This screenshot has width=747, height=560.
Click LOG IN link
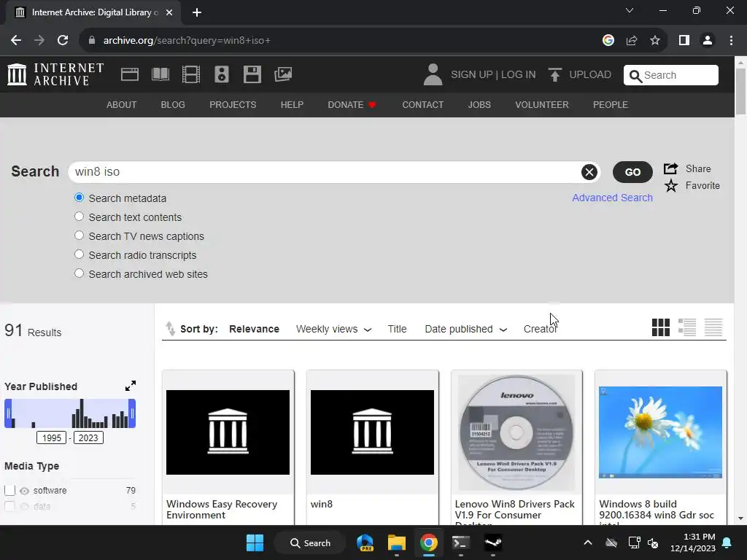pyautogui.click(x=519, y=75)
